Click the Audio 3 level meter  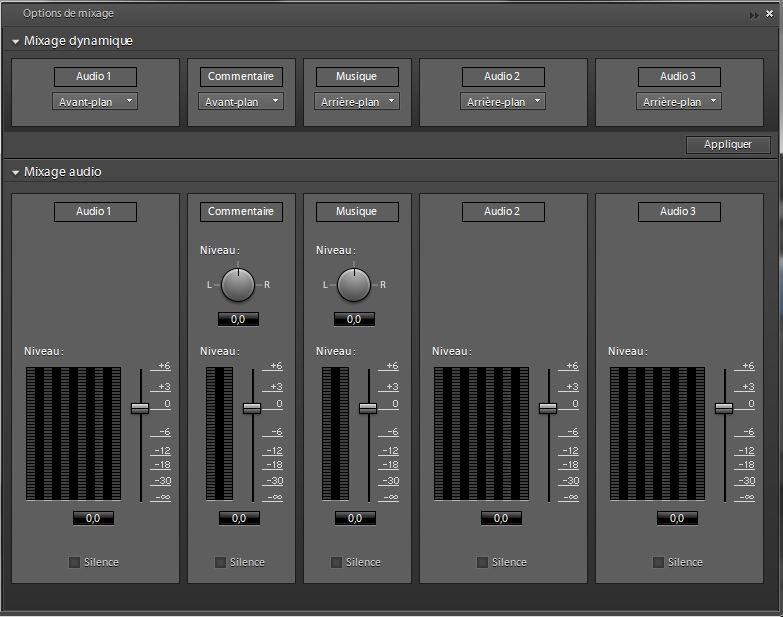tap(657, 434)
